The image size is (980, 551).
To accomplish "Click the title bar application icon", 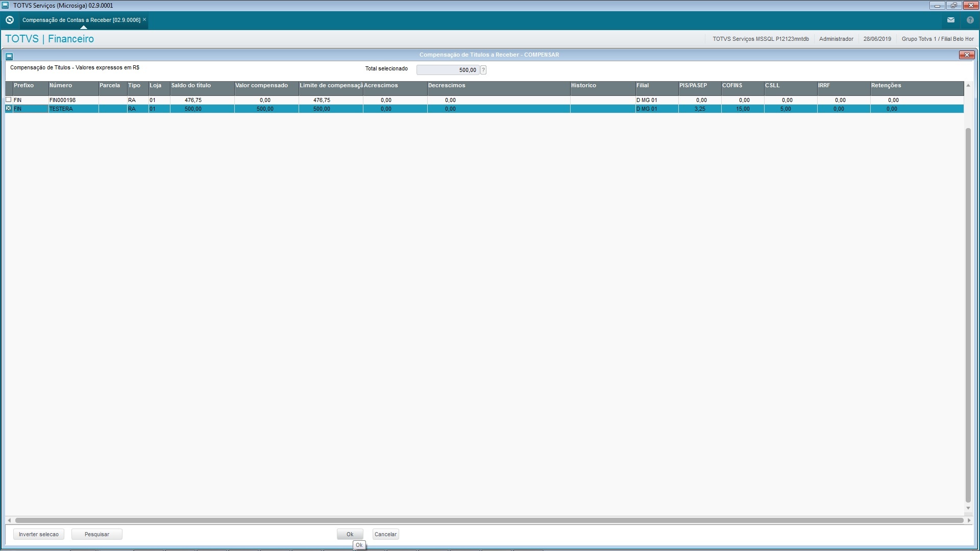I will tap(6, 5).
